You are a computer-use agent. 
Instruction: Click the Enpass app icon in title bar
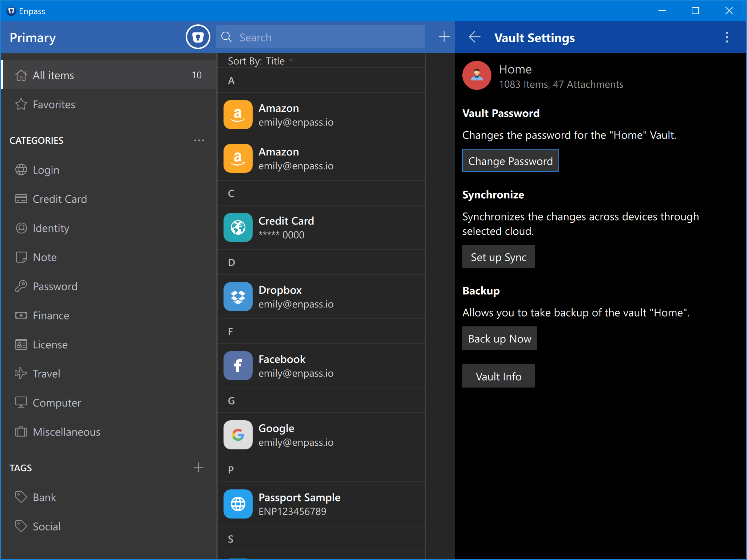tap(11, 11)
